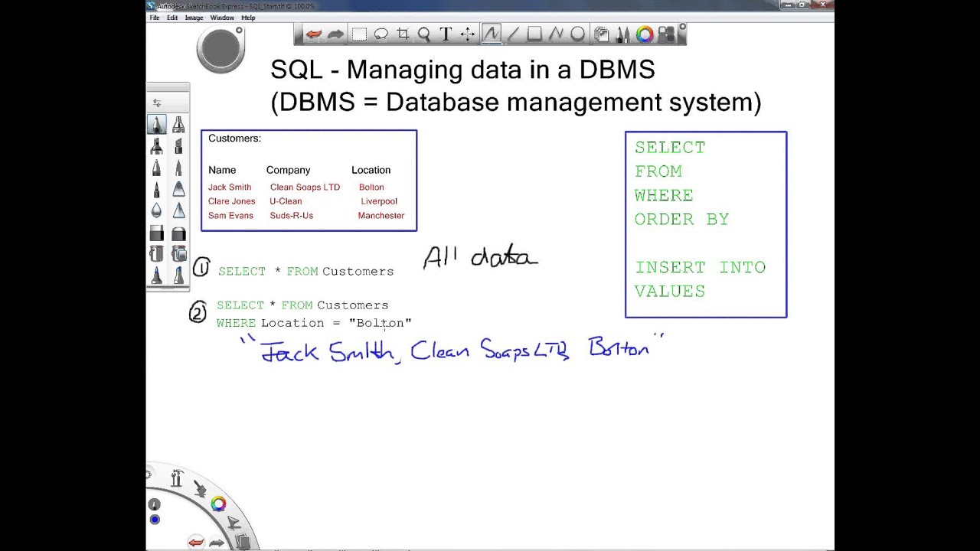The width and height of the screenshot is (980, 551).
Task: Select the Marker brush in palette
Action: (x=156, y=145)
